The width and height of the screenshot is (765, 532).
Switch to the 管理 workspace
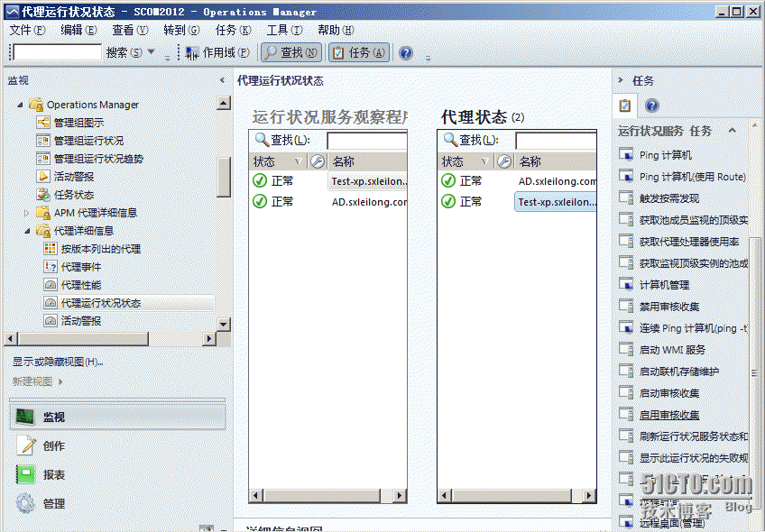tap(117, 503)
